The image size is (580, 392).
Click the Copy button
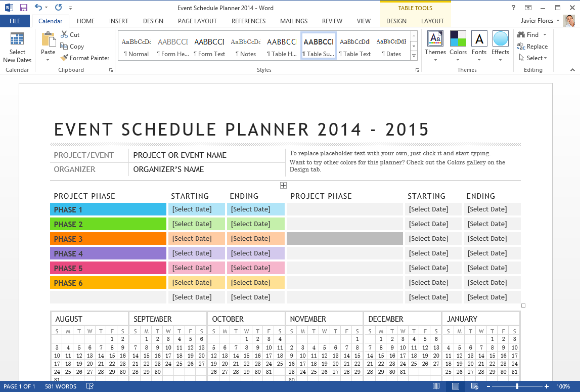click(72, 46)
